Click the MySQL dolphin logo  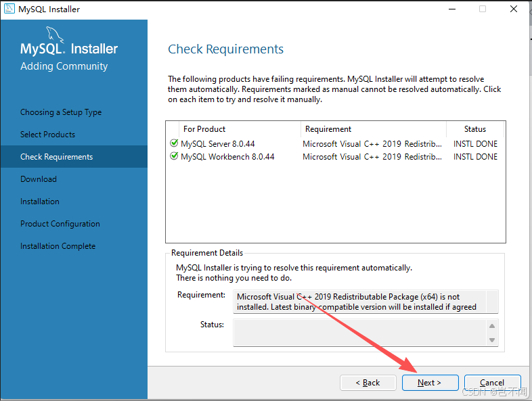[x=54, y=35]
